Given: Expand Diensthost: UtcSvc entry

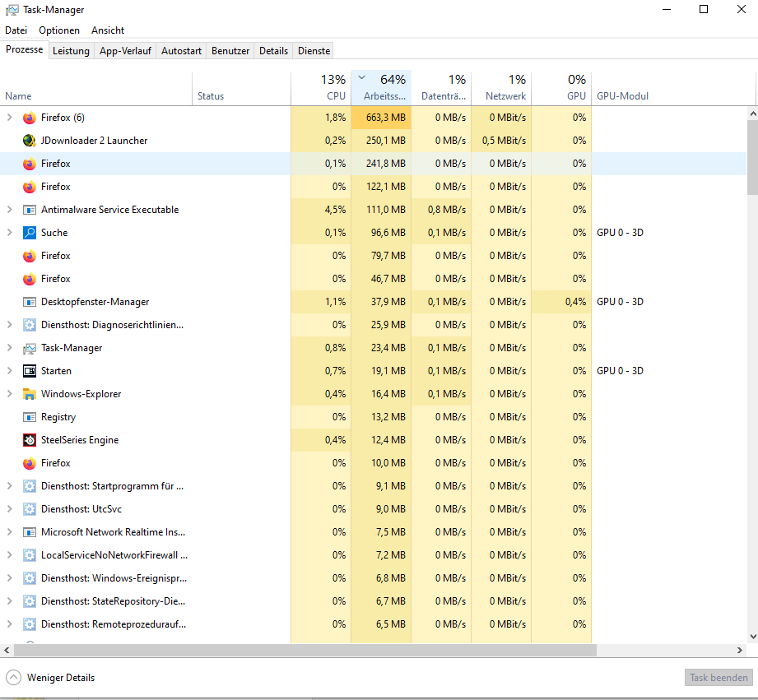Looking at the screenshot, I should [x=9, y=509].
